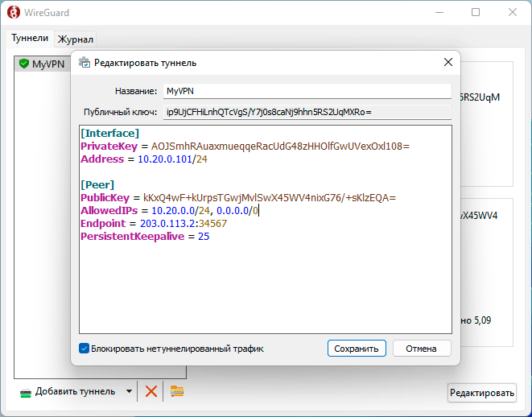Click the add tunnel icon in bottom toolbar
Image resolution: width=532 pixels, height=417 pixels.
(26, 392)
